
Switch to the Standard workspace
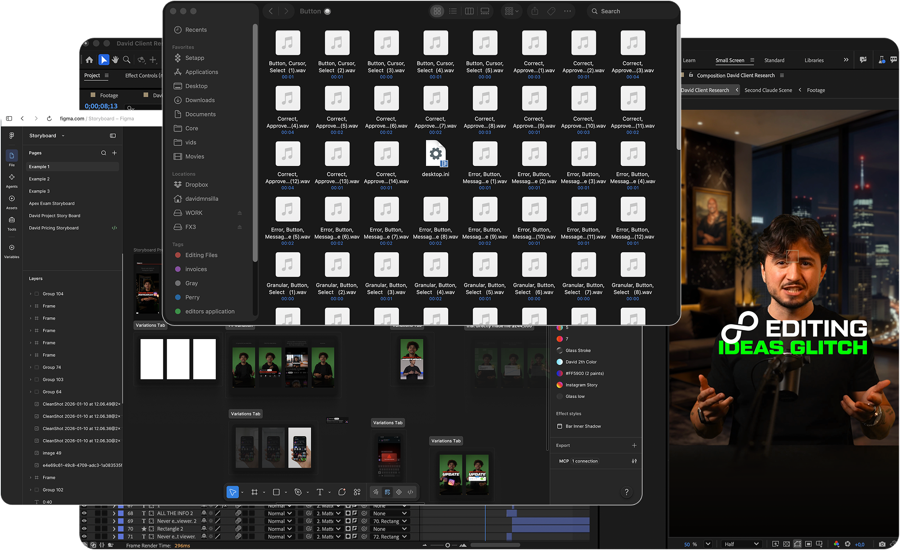(774, 60)
